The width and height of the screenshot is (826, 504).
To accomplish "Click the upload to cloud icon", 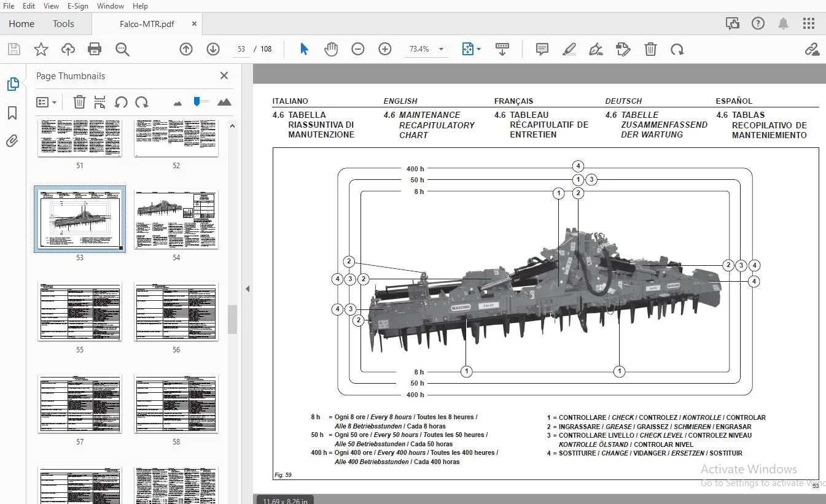I will click(x=68, y=49).
